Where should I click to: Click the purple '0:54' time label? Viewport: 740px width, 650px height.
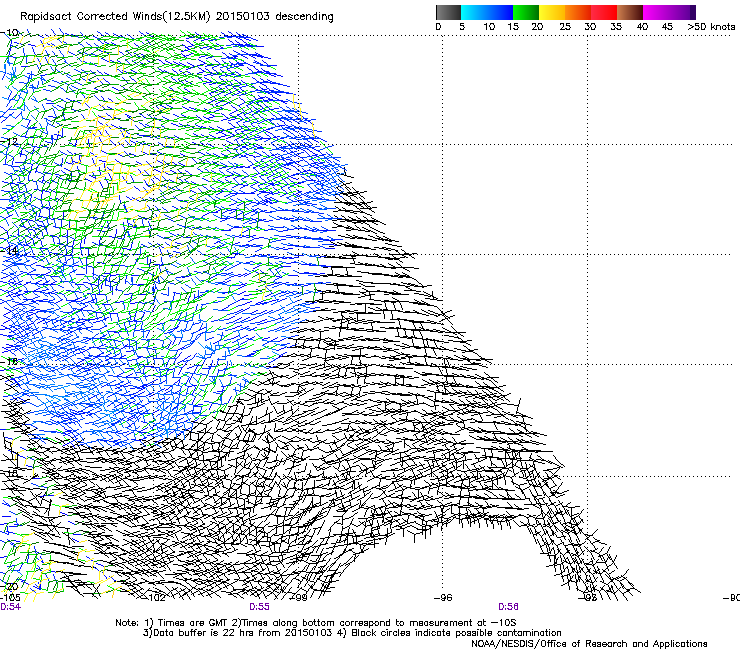10,607
